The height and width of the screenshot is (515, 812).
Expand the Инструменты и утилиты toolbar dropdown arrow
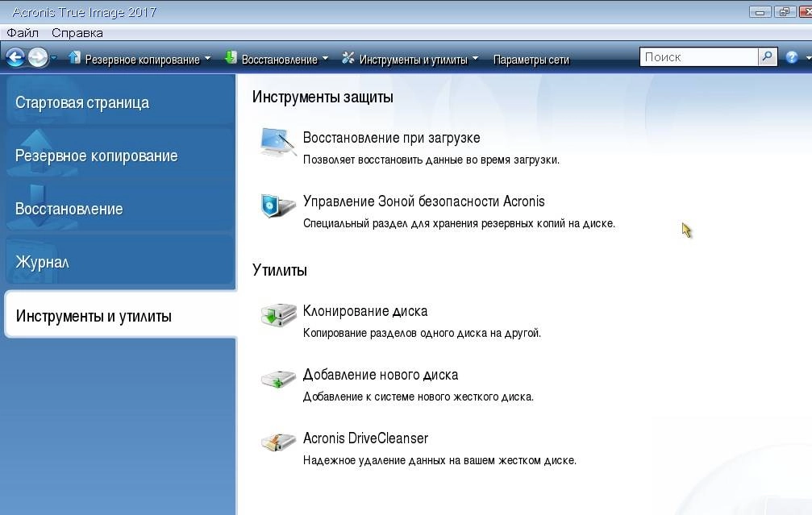coord(476,59)
